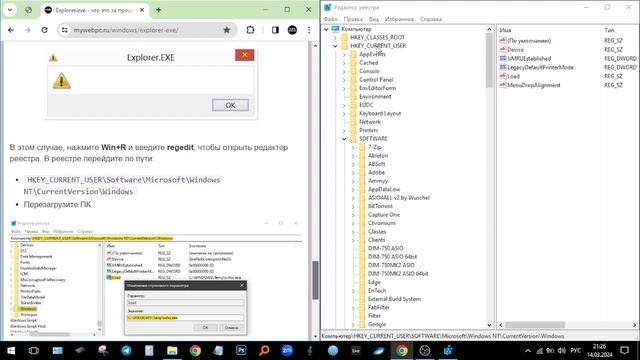Collapse the Компьютер root node

[327, 29]
